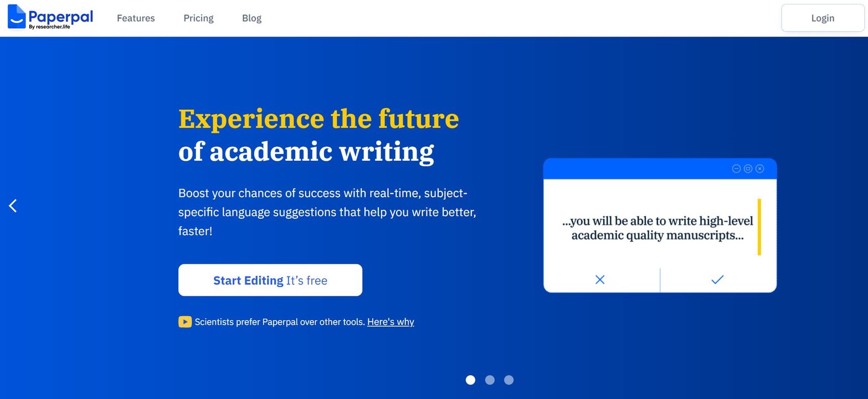Click the mock window close circle icon

click(760, 168)
